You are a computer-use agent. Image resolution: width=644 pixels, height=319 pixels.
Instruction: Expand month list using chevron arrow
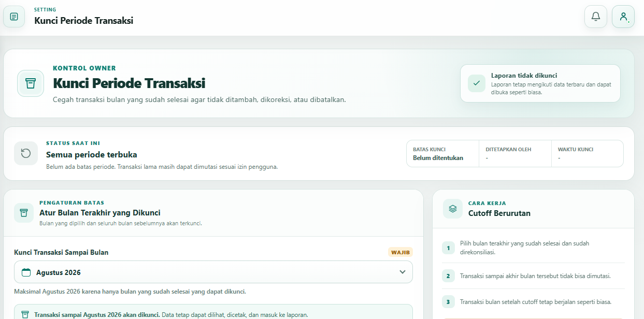click(403, 272)
